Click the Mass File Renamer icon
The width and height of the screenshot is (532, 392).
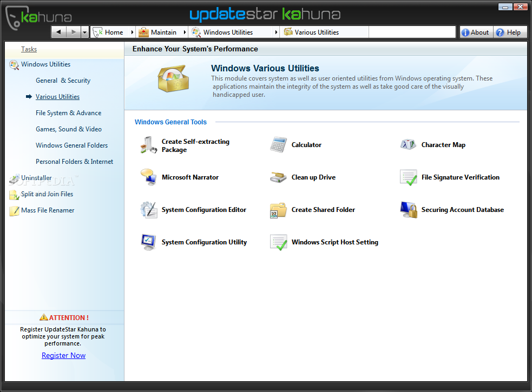point(14,210)
